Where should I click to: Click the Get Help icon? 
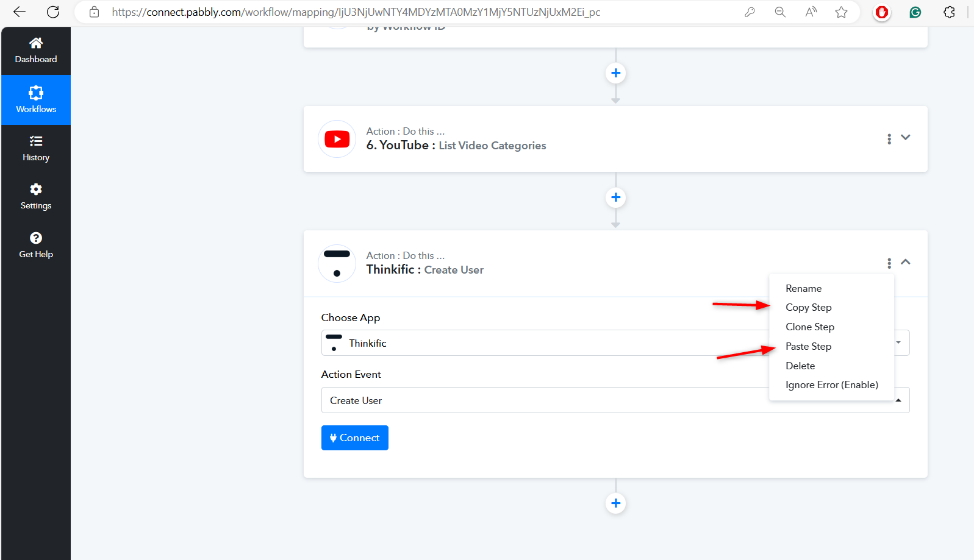[36, 238]
